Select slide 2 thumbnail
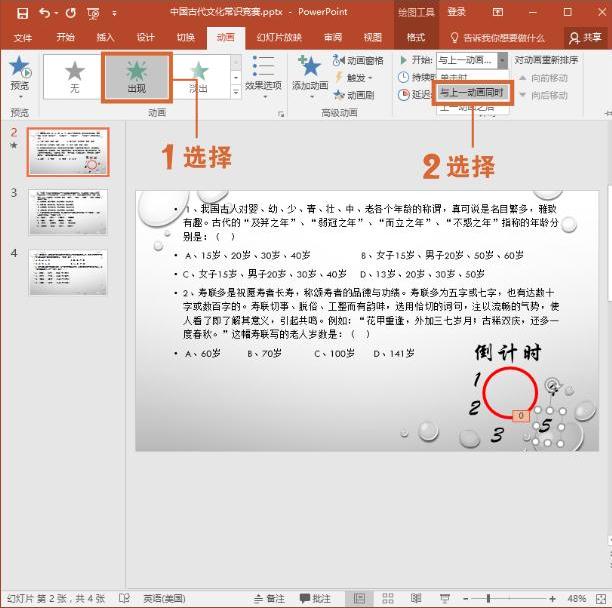Screen dimensions: 612x608 pyautogui.click(x=68, y=152)
